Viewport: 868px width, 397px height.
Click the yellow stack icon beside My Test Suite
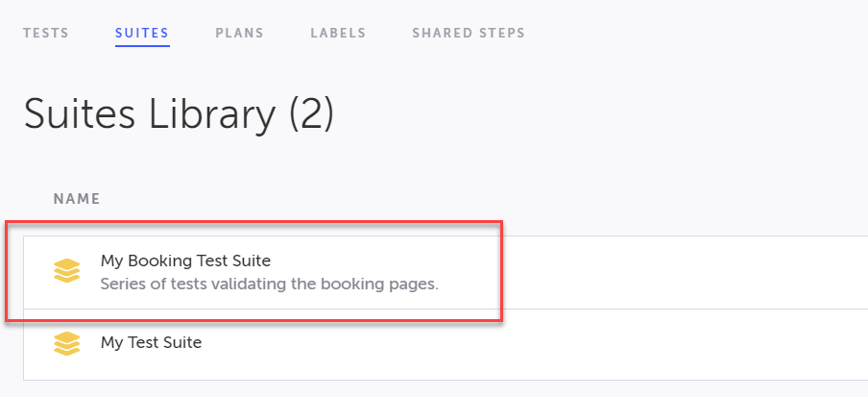66,342
